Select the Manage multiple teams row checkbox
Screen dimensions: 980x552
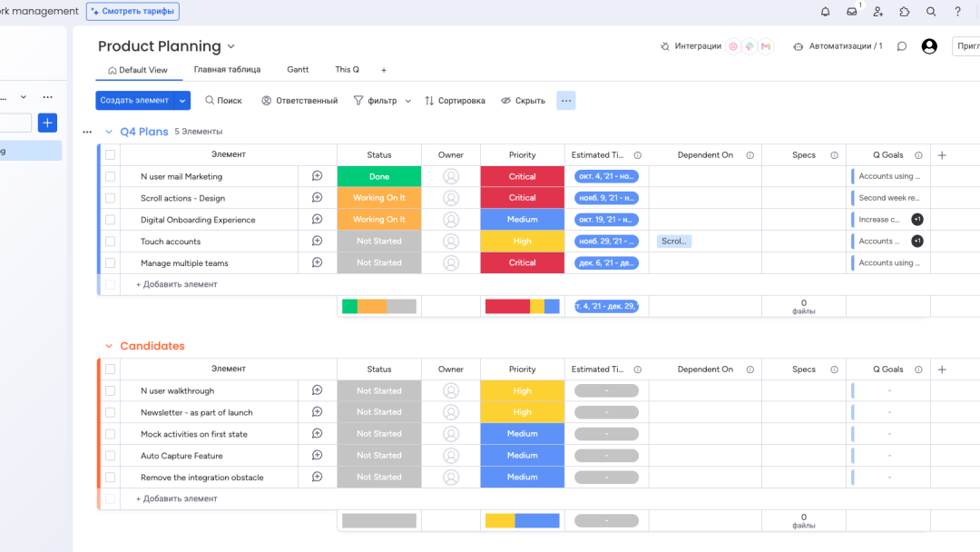[110, 263]
